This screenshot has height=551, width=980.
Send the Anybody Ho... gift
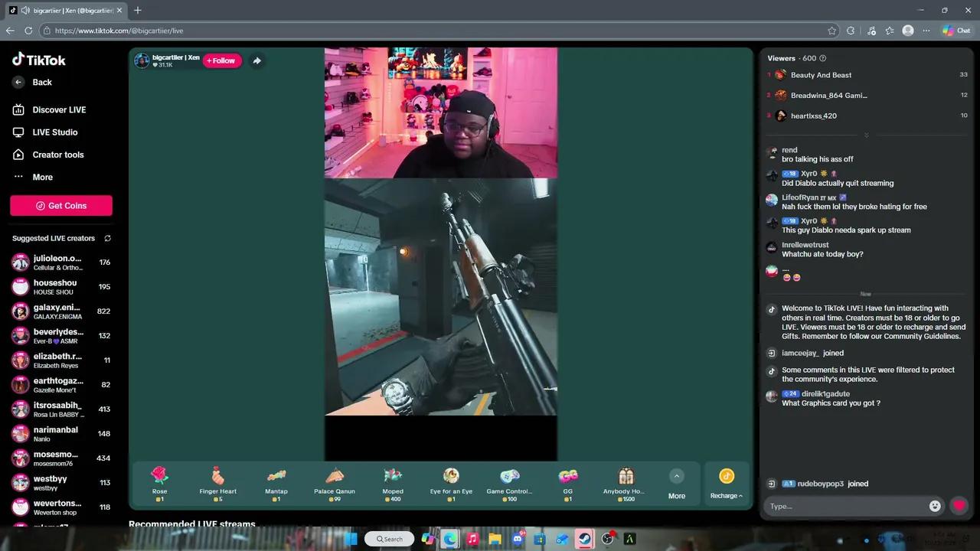tap(626, 484)
